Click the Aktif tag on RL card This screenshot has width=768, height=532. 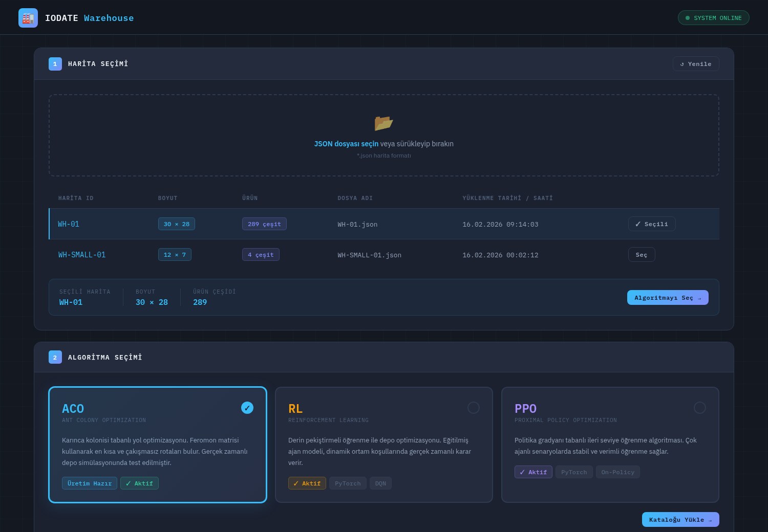(x=307, y=483)
